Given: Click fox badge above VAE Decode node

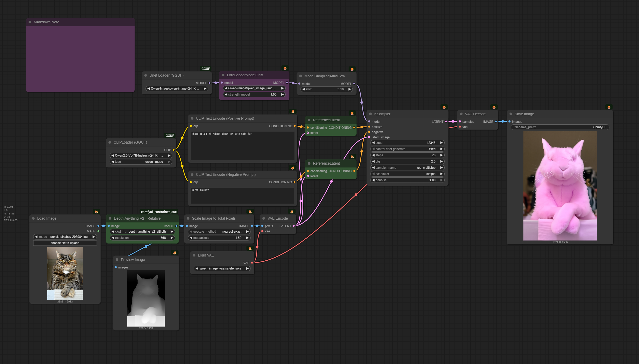Looking at the screenshot, I should (x=494, y=107).
